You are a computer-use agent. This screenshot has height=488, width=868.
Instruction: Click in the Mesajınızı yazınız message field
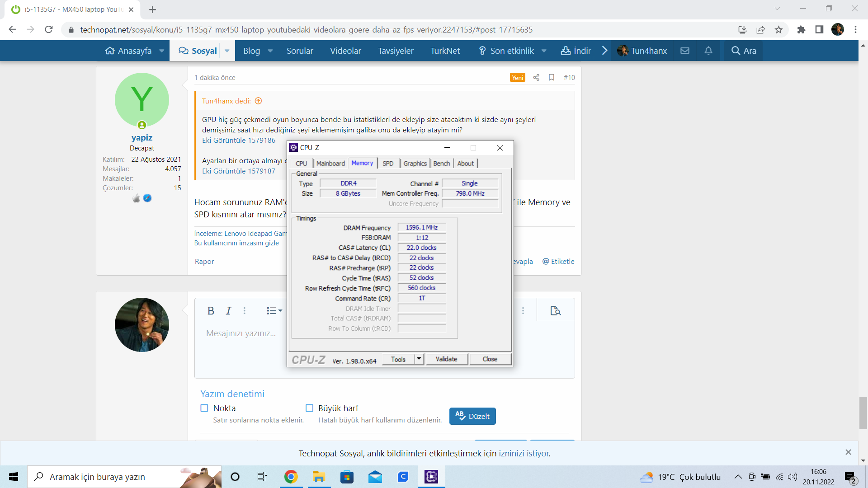pos(241,333)
